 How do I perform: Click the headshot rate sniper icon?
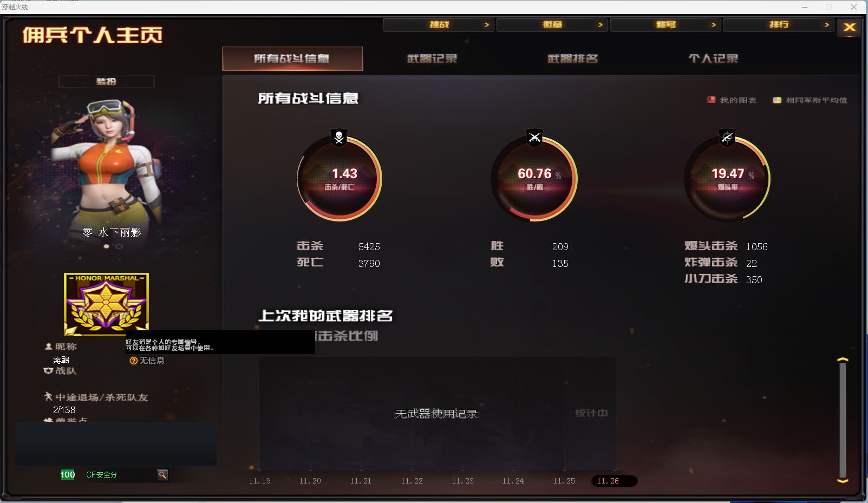727,138
